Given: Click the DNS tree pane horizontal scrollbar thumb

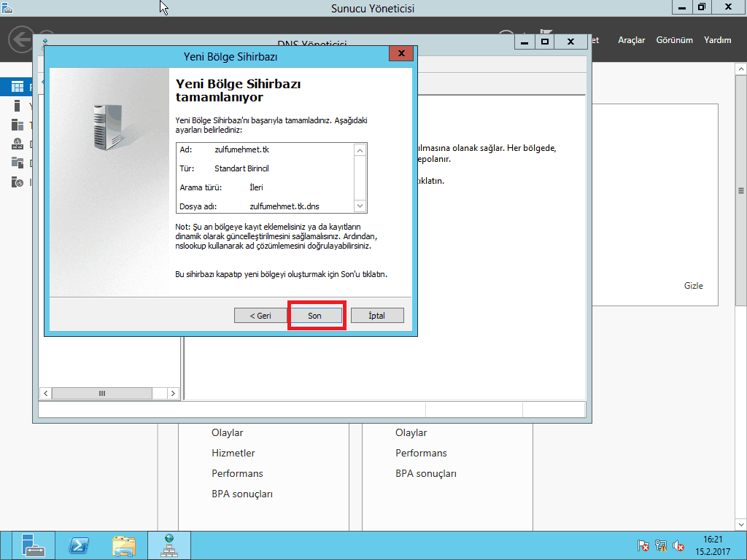Looking at the screenshot, I should click(x=102, y=393).
